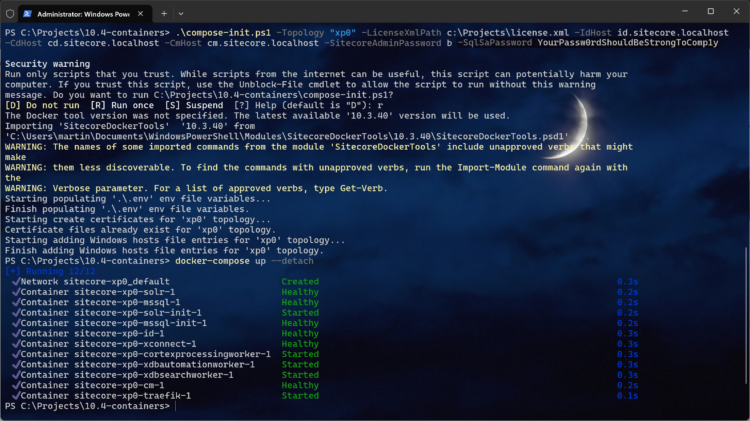Click the checkmark next to sitecore-xp0-cm-1

(x=14, y=385)
